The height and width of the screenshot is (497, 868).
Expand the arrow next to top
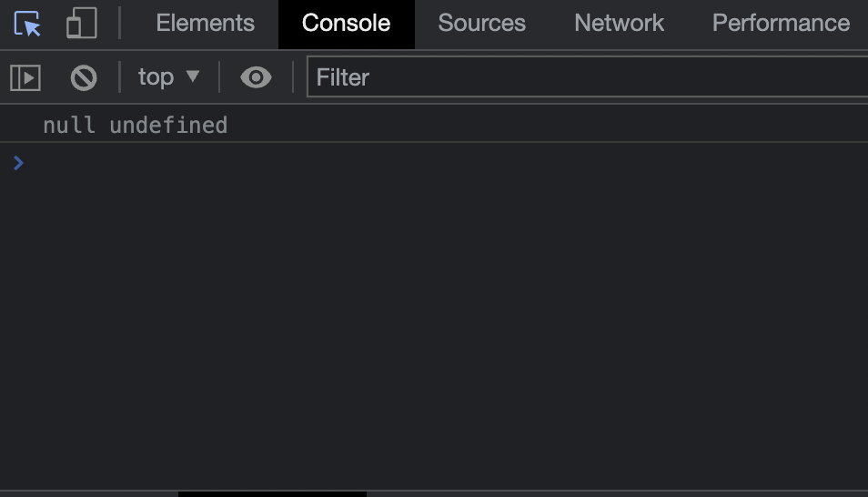(193, 76)
